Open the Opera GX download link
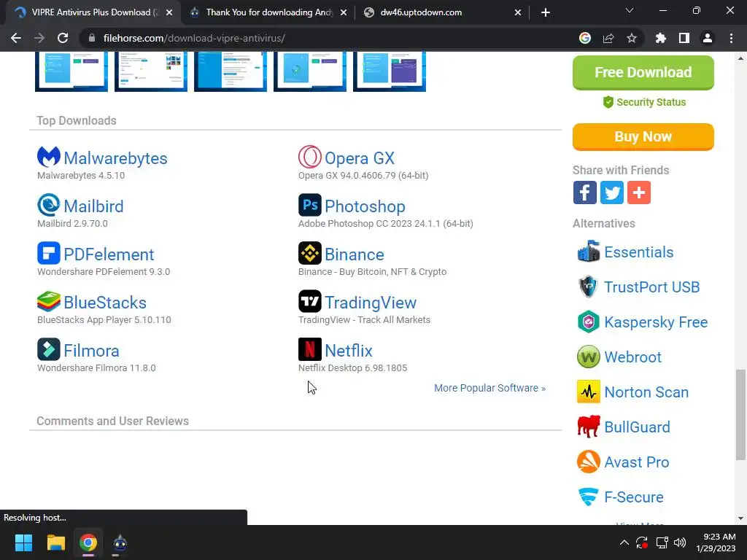This screenshot has height=560, width=747. click(360, 158)
